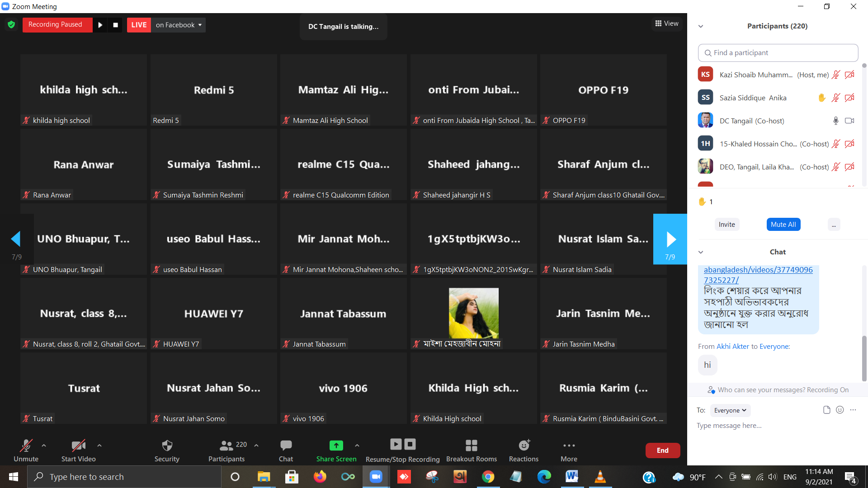Click the Invite button
The width and height of the screenshot is (868, 488).
[x=727, y=225]
